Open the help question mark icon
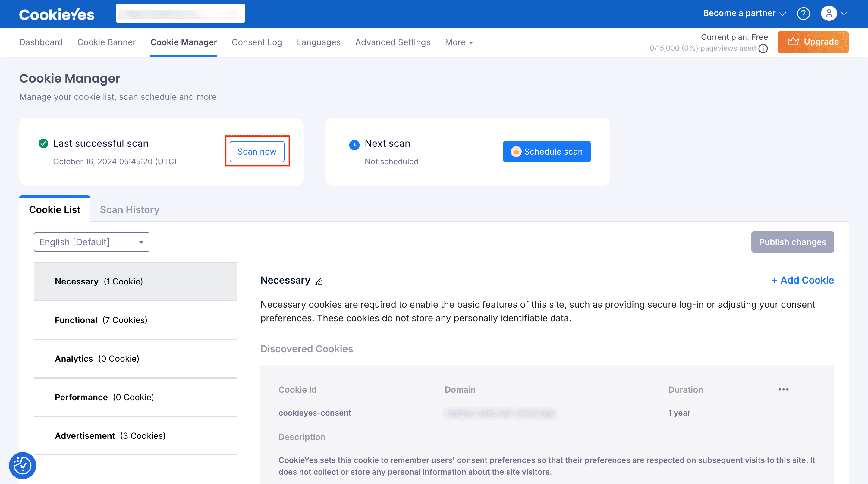The height and width of the screenshot is (484, 868). pyautogui.click(x=803, y=14)
